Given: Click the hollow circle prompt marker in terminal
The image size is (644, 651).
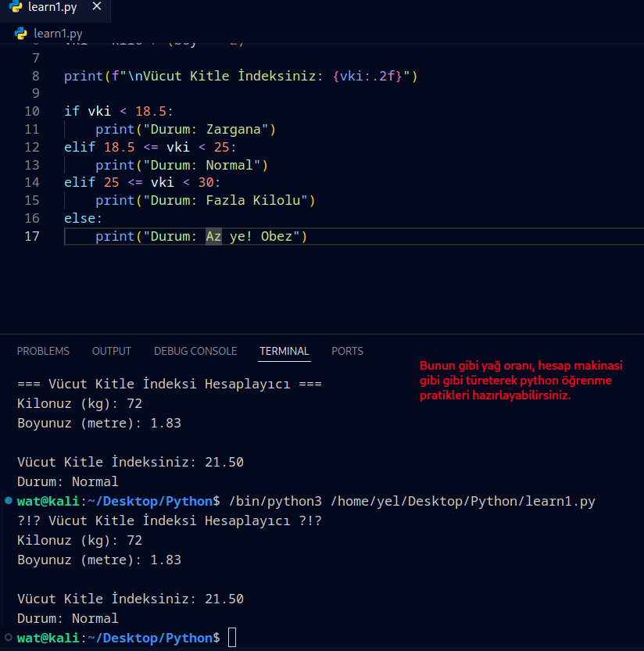Looking at the screenshot, I should (x=9, y=637).
